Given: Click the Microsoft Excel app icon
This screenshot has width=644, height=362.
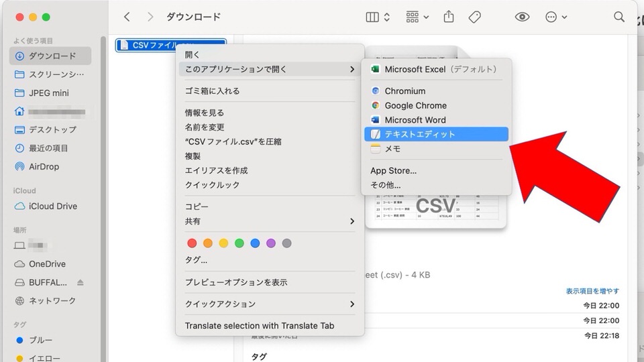Looking at the screenshot, I should coord(376,70).
